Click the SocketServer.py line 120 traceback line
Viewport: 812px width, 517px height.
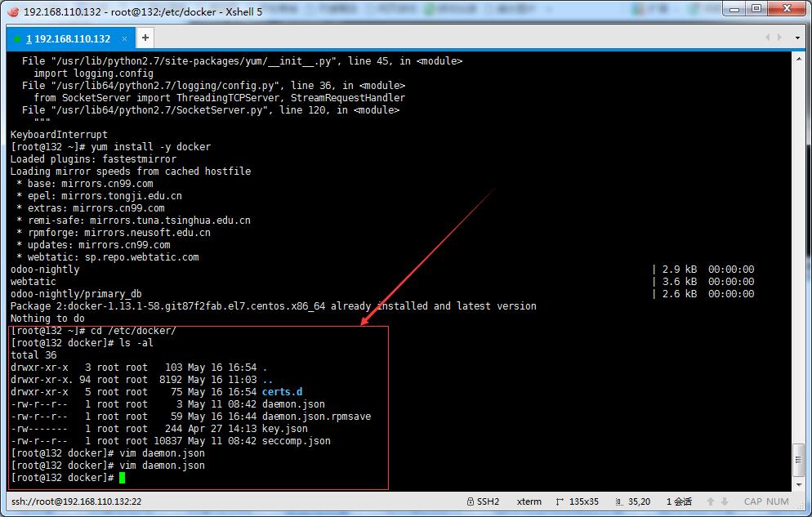click(x=211, y=110)
